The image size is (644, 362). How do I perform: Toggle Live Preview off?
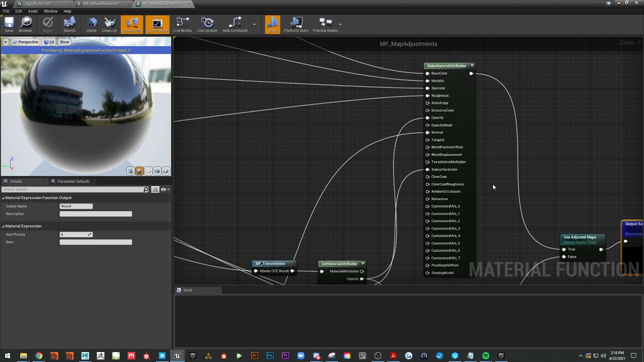click(x=157, y=25)
